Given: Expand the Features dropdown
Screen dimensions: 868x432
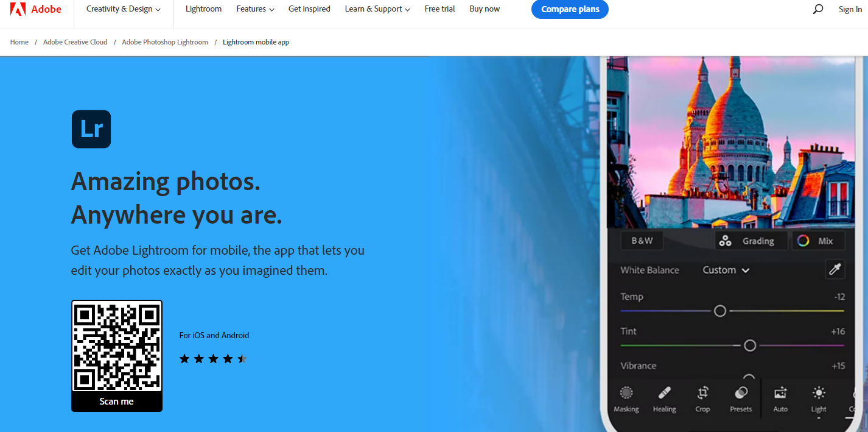Looking at the screenshot, I should coord(255,9).
